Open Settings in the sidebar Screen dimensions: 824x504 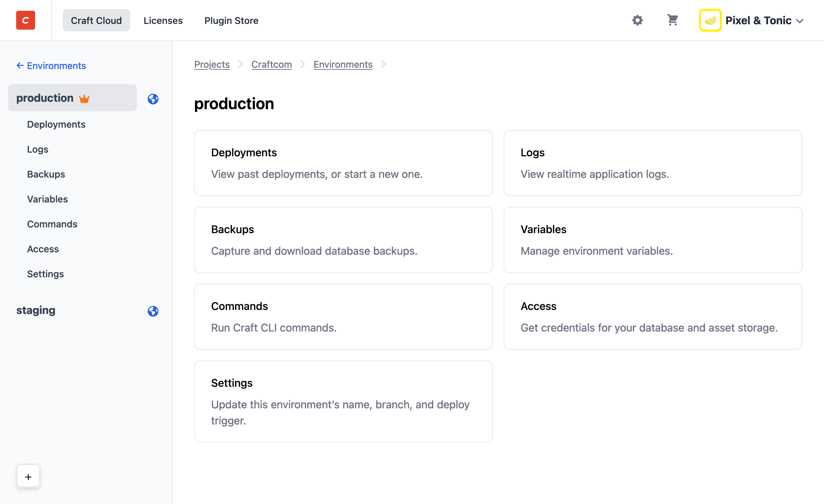(46, 274)
